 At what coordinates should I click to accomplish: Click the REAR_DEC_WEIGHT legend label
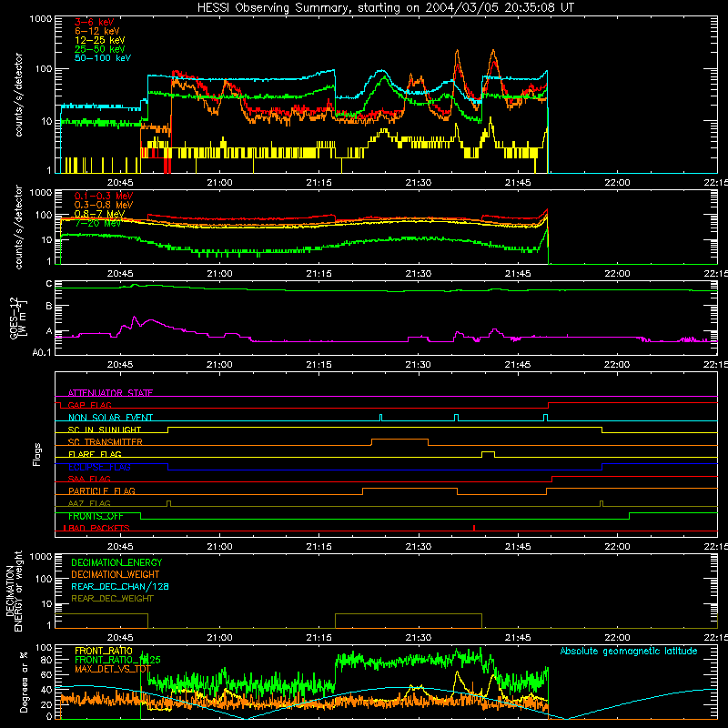[112, 599]
